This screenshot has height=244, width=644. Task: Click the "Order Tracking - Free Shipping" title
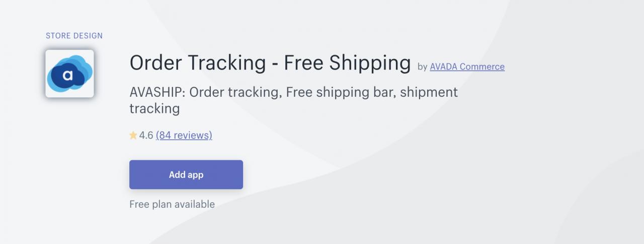coord(270,63)
